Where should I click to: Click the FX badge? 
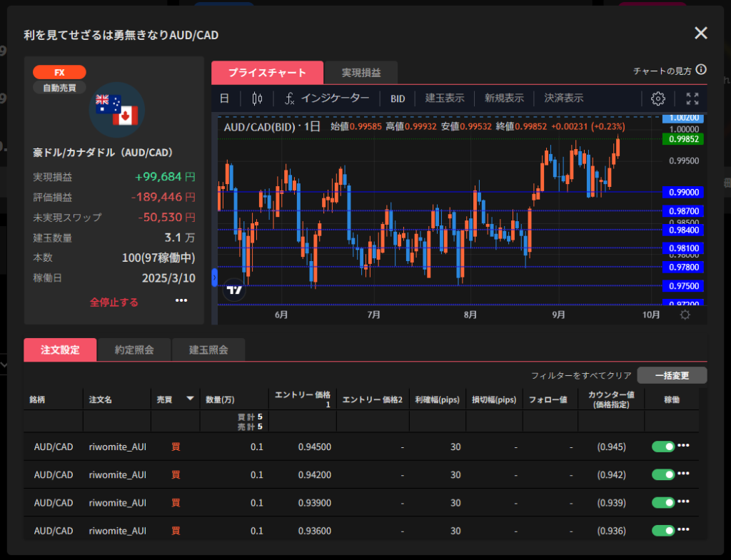[59, 72]
